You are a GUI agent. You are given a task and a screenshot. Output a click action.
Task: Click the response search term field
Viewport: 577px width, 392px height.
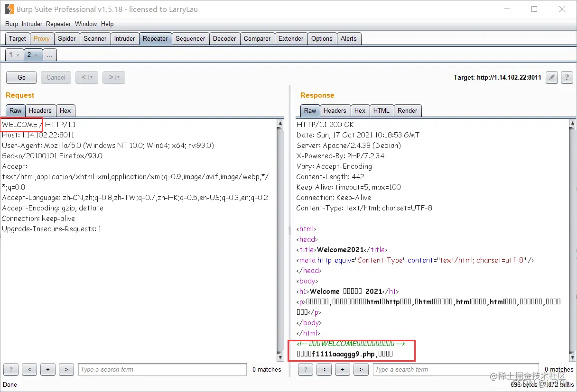pos(456,369)
